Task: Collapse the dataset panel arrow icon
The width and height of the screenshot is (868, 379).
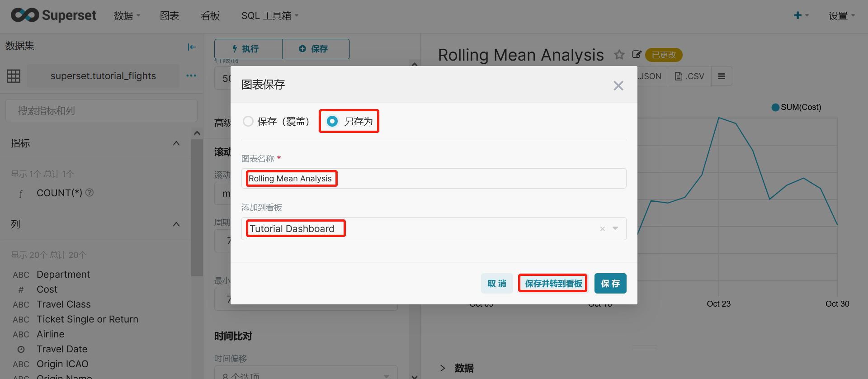Action: click(192, 47)
